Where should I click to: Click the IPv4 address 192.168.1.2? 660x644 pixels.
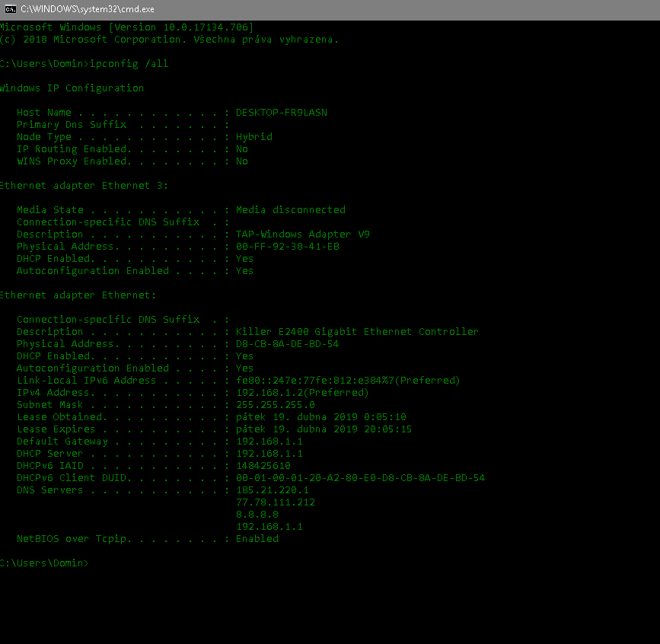click(301, 393)
